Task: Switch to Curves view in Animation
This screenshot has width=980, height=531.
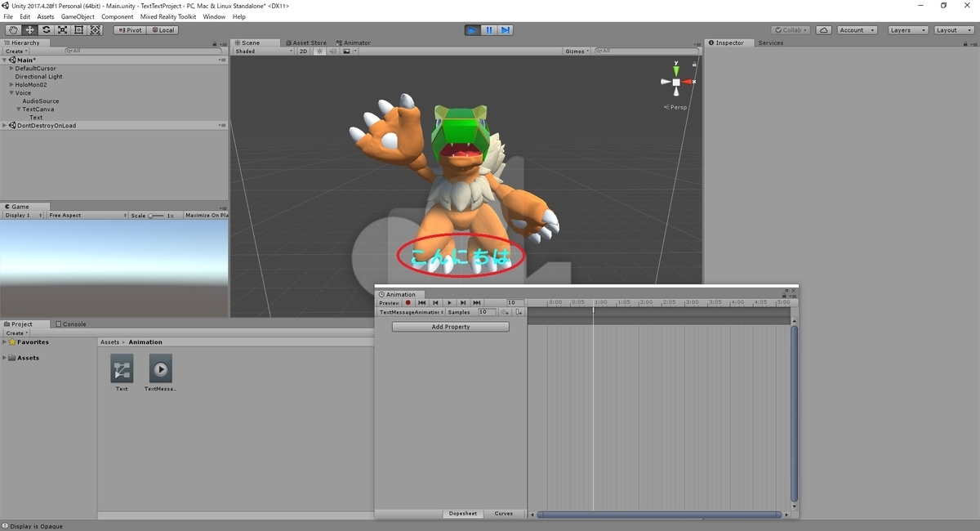Action: (504, 514)
